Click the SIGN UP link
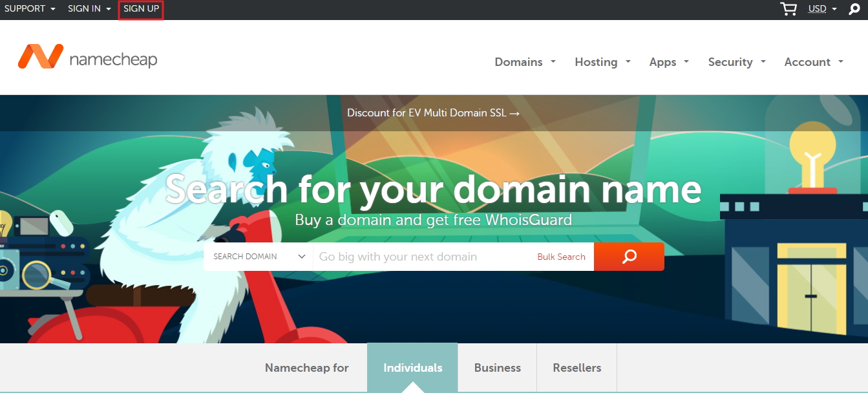868x406 pixels. [141, 9]
